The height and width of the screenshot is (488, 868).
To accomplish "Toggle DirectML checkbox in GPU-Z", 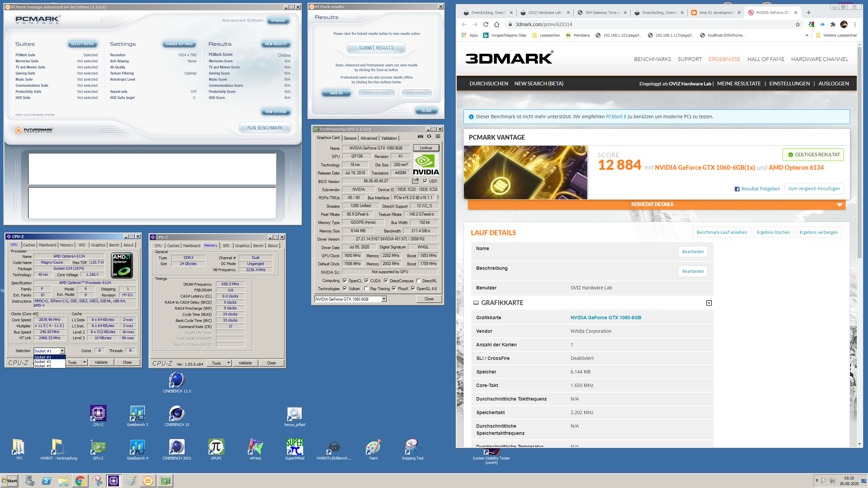I will (x=418, y=281).
